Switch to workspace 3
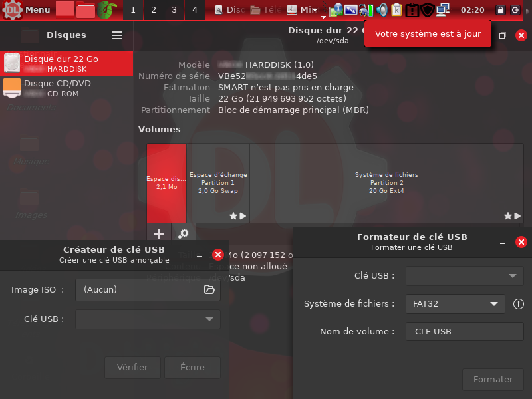This screenshot has height=399, width=532. click(x=174, y=10)
